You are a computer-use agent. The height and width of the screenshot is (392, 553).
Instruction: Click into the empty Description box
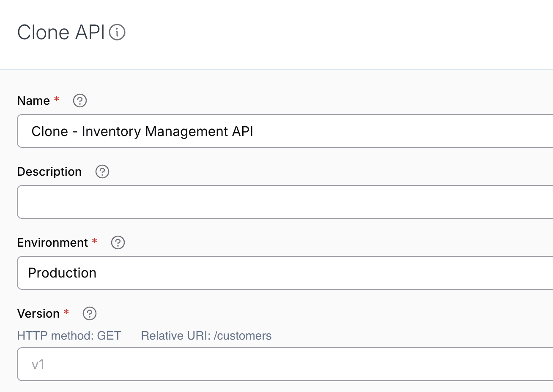click(x=285, y=202)
